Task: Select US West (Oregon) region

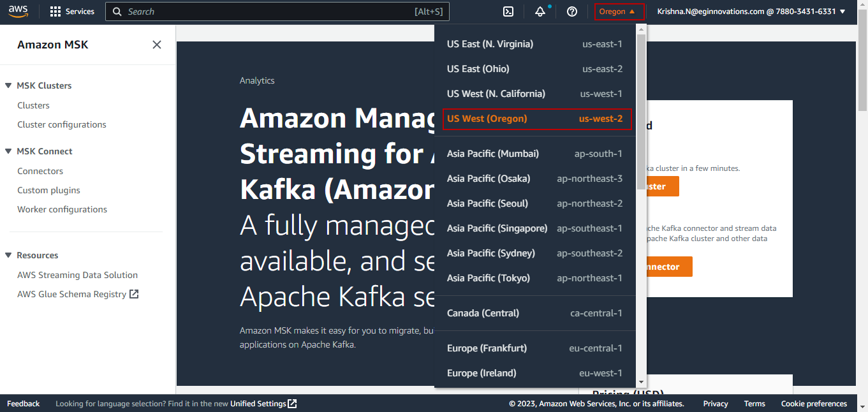Action: pyautogui.click(x=536, y=119)
